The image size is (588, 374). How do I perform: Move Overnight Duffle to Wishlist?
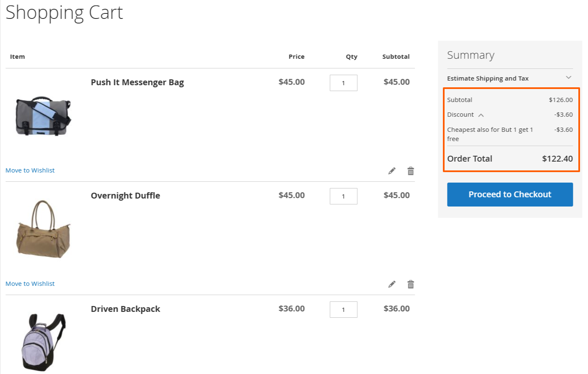tap(30, 284)
